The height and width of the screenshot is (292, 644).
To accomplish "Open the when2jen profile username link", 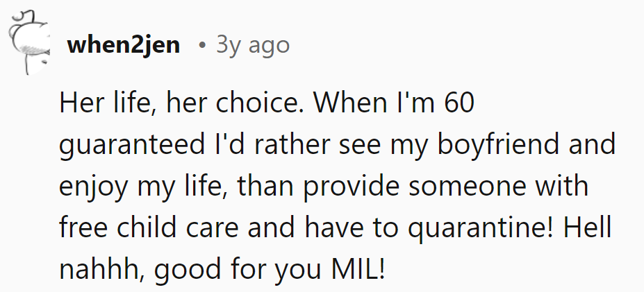I will tap(124, 46).
